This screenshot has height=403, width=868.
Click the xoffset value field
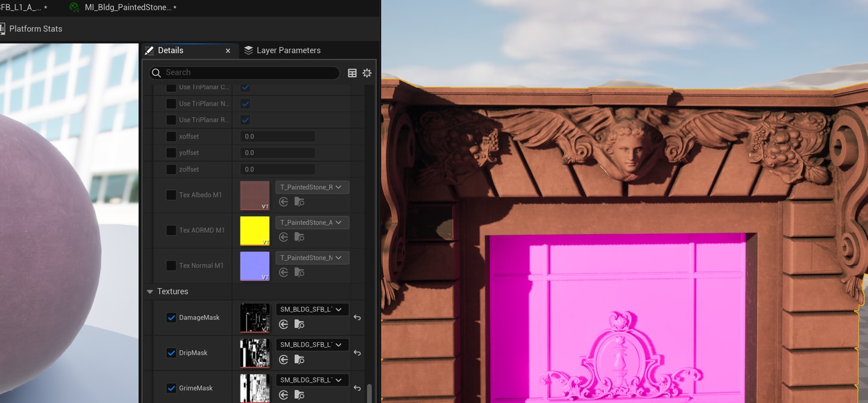point(277,137)
